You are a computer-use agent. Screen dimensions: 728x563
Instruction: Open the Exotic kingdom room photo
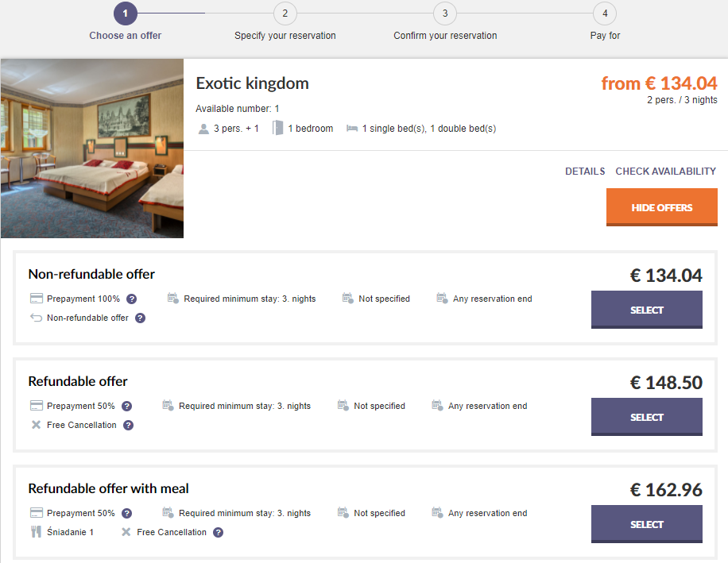(x=92, y=148)
